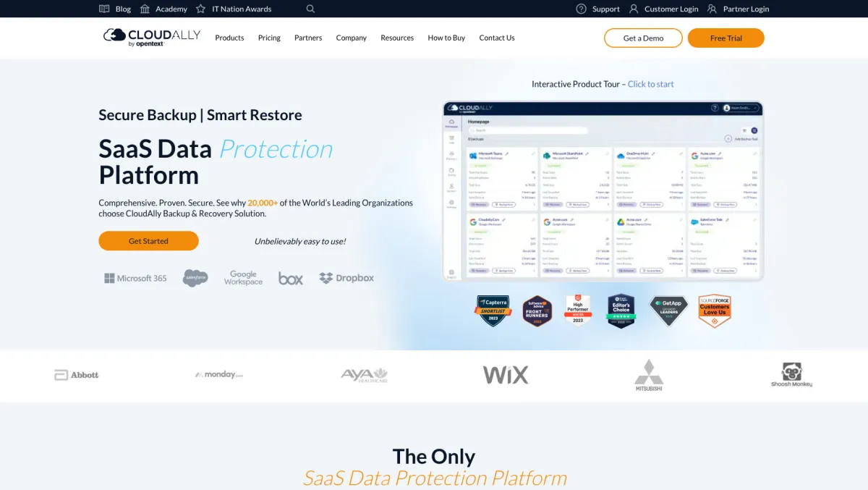Click the box logo
Image resolution: width=868 pixels, height=490 pixels.
tap(291, 278)
